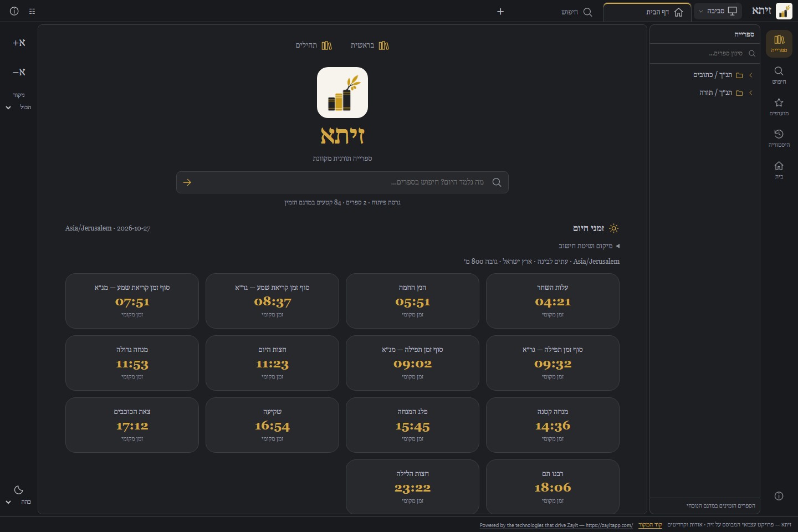Viewport: 798px width, 532px height.
Task: Select the חצות היום 11:23 card
Action: tap(272, 363)
